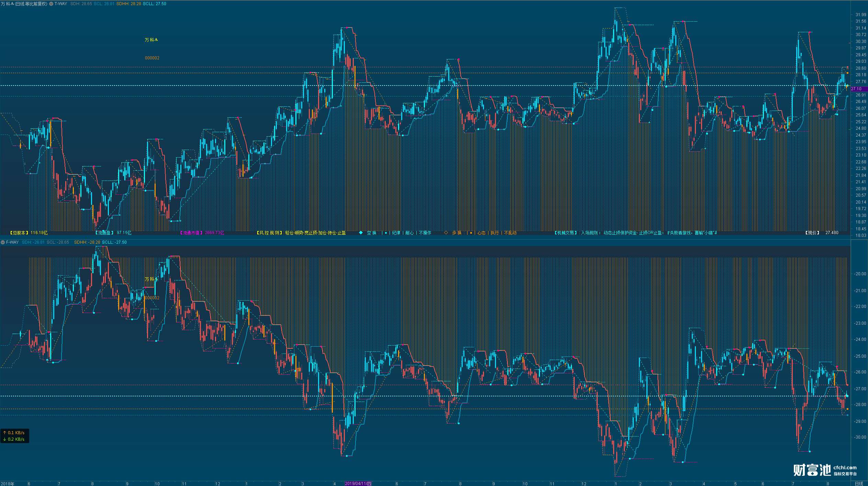Click the download speed arrow indicator
The height and width of the screenshot is (486, 868).
5,439
